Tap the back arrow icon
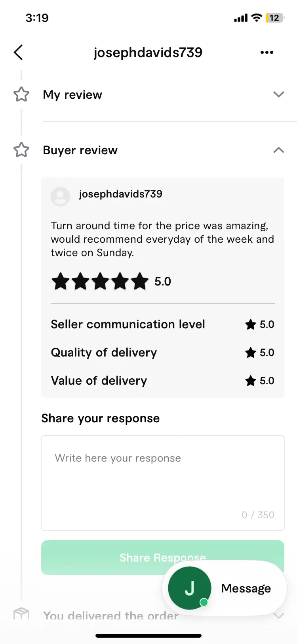 click(x=18, y=52)
